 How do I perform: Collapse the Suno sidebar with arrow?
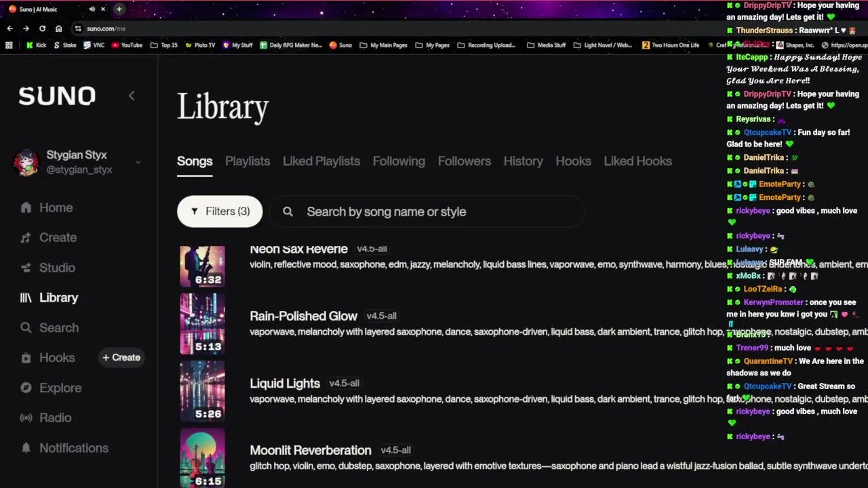pos(132,96)
